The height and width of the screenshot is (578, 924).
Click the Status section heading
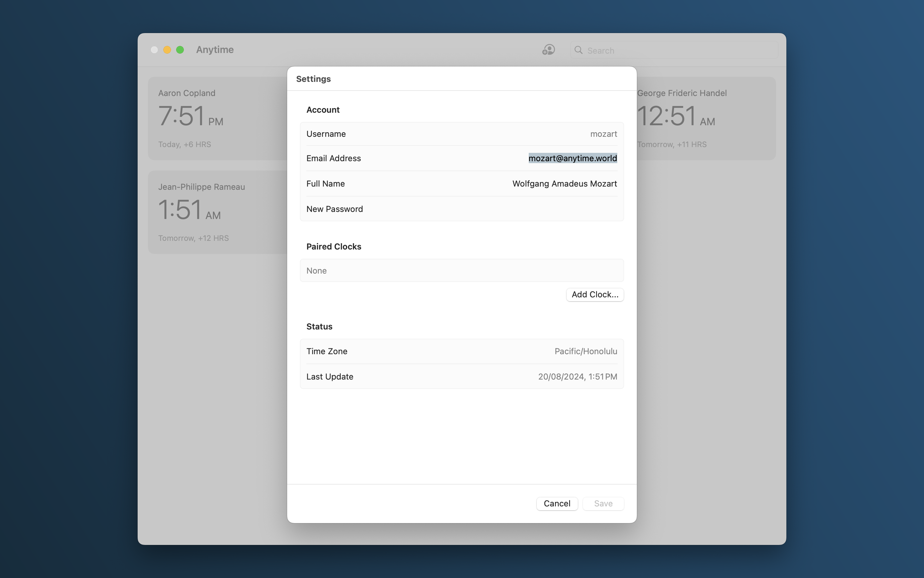coord(319,327)
